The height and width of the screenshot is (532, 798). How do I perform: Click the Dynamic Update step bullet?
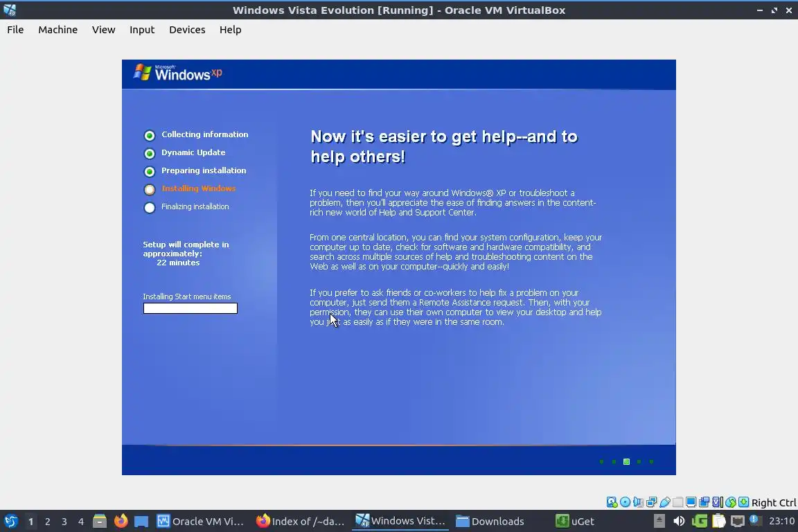(x=149, y=153)
